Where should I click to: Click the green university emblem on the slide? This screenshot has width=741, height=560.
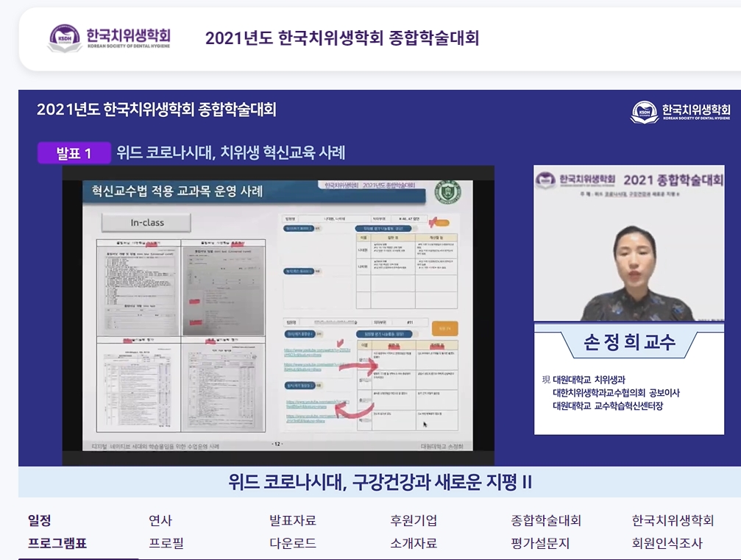click(447, 193)
